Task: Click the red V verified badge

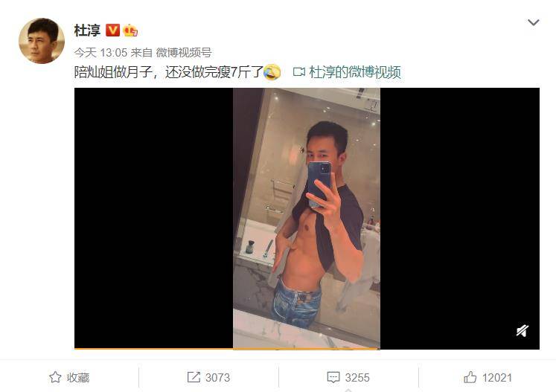Action: tap(112, 30)
